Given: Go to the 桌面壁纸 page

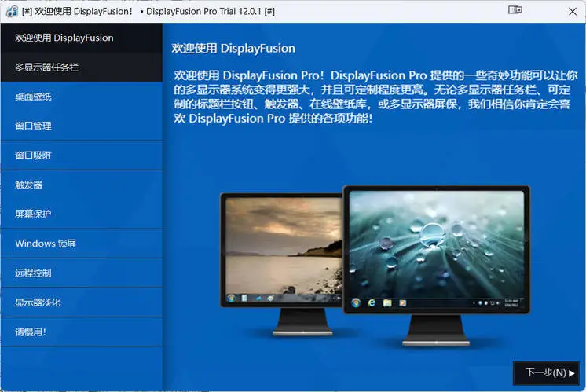Looking at the screenshot, I should tap(81, 97).
